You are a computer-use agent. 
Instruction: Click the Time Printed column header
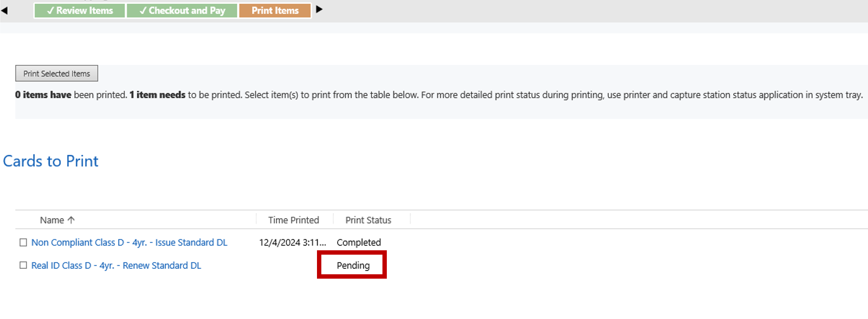[x=294, y=220]
